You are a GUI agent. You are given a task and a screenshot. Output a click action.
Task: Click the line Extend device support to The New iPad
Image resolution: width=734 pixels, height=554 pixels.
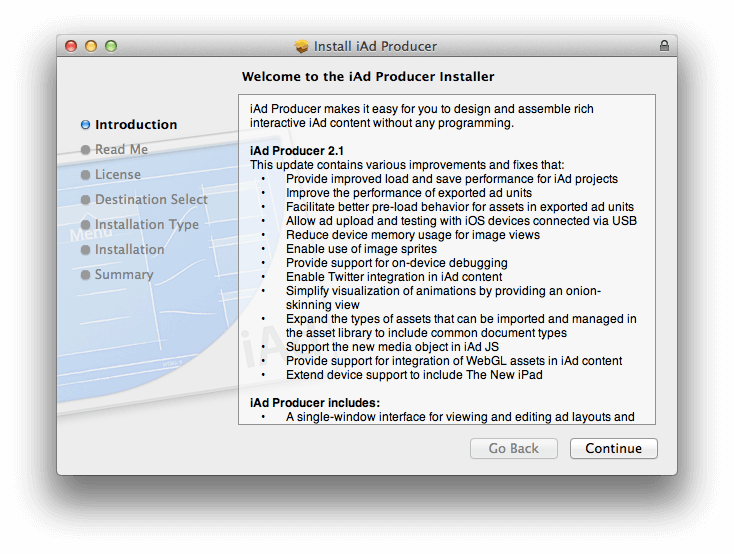click(414, 375)
